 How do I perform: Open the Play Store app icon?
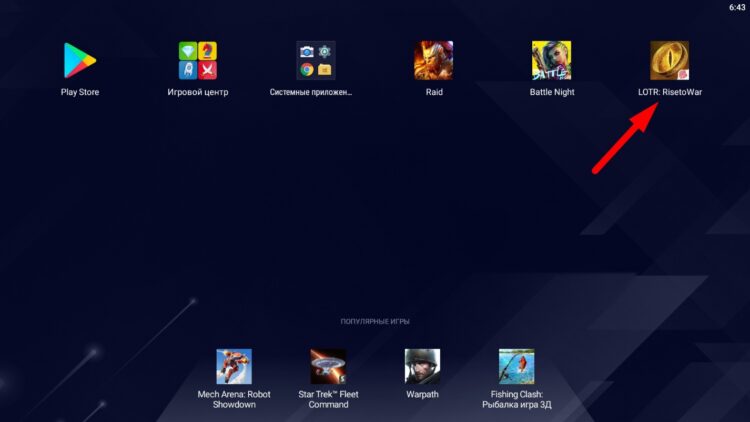tap(80, 60)
